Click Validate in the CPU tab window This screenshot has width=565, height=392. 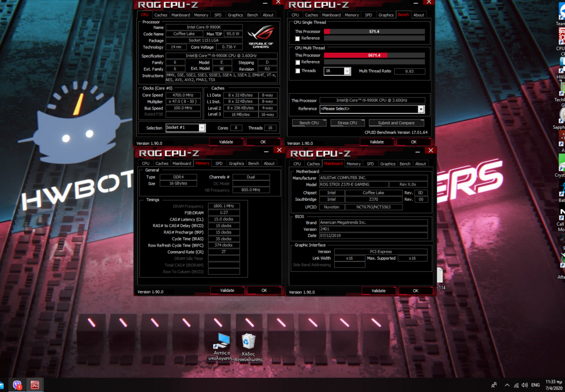(x=226, y=142)
